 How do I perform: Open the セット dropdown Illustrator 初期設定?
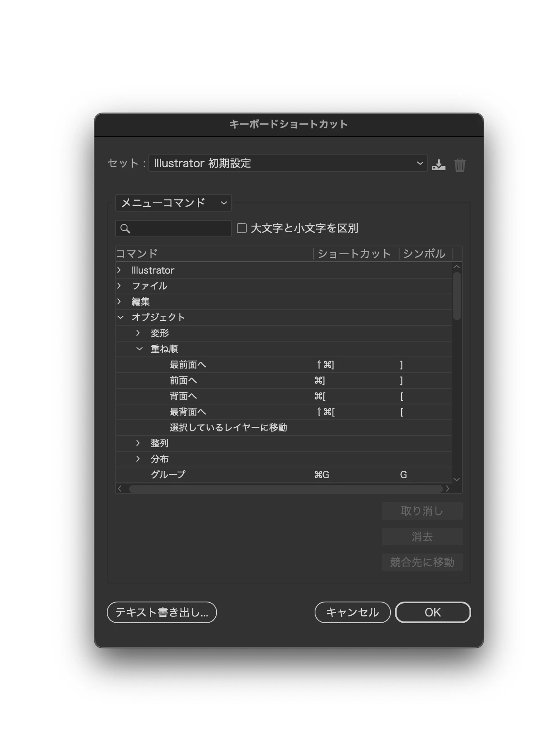click(288, 163)
